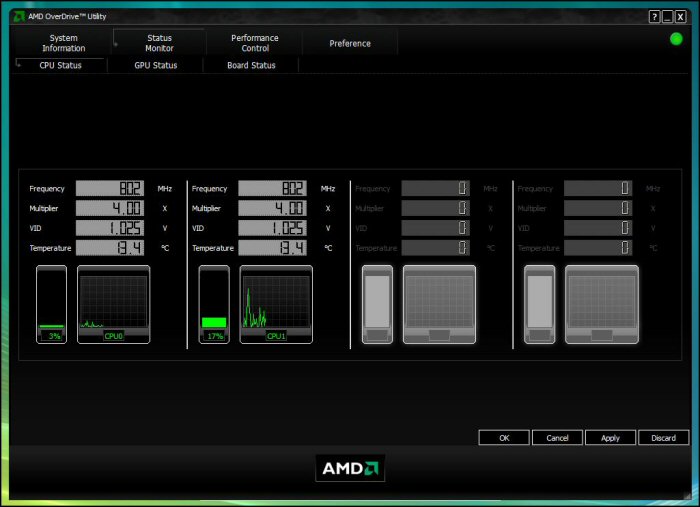Image resolution: width=700 pixels, height=507 pixels.
Task: Select the Board Status sub-tab
Action: (x=251, y=65)
